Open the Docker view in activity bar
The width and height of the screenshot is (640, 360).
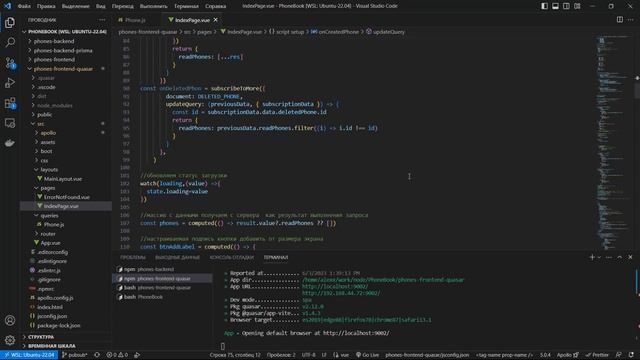tap(10, 143)
